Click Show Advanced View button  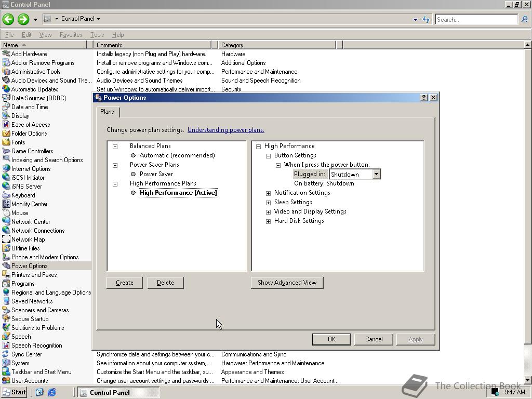(287, 283)
